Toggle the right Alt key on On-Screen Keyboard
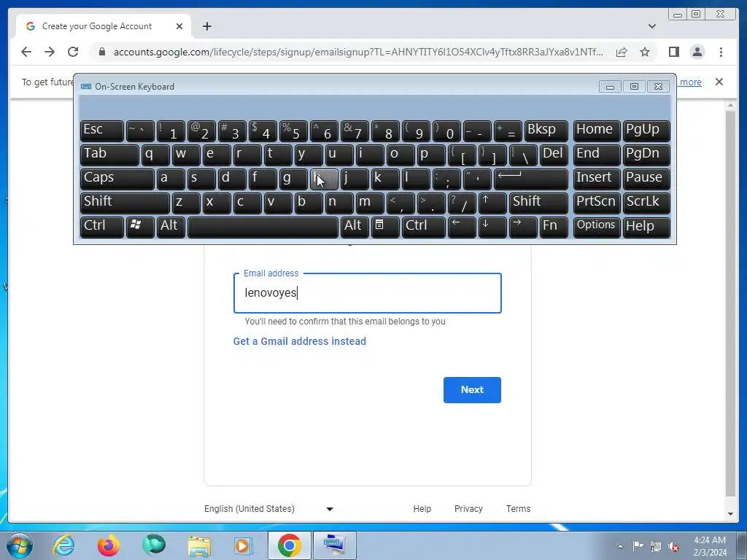This screenshot has width=747, height=560. pos(355,226)
